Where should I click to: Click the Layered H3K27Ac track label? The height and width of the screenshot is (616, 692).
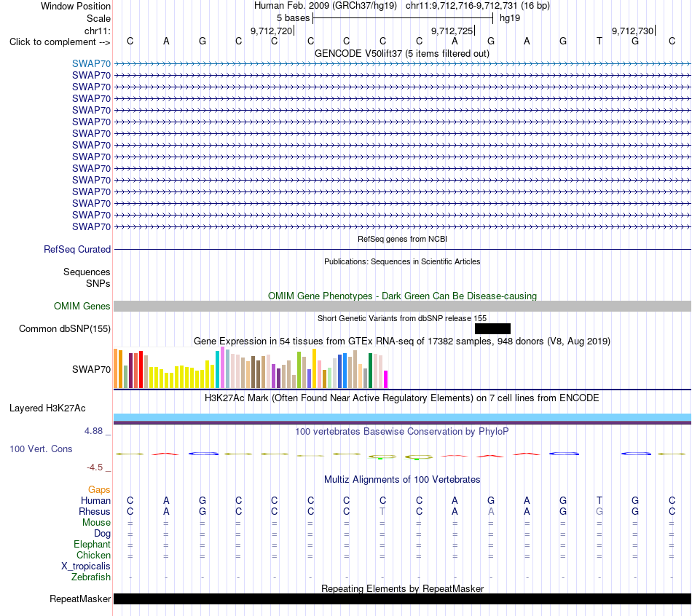pos(47,408)
